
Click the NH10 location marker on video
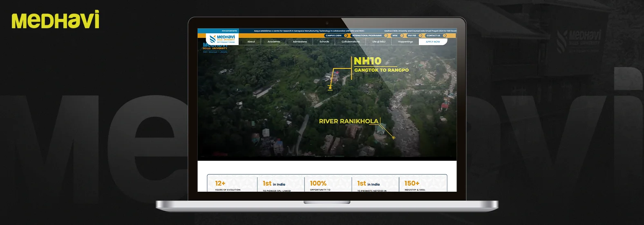coord(330,87)
